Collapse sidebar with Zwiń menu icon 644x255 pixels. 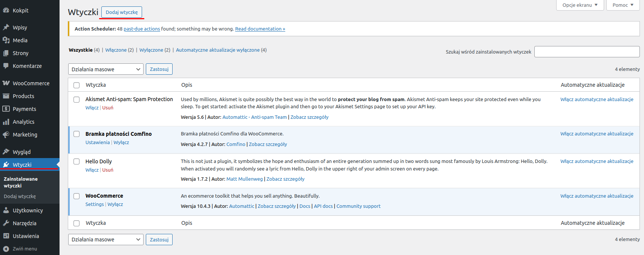[x=6, y=249]
